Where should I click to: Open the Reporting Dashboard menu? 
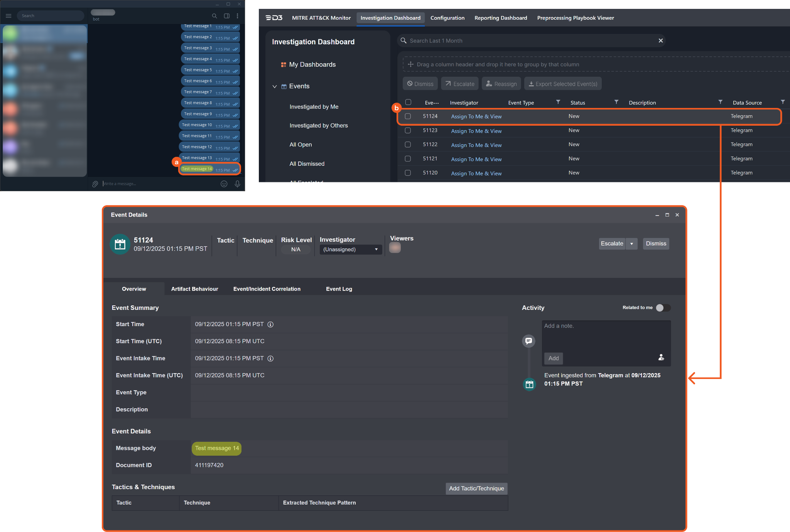(x=500, y=18)
